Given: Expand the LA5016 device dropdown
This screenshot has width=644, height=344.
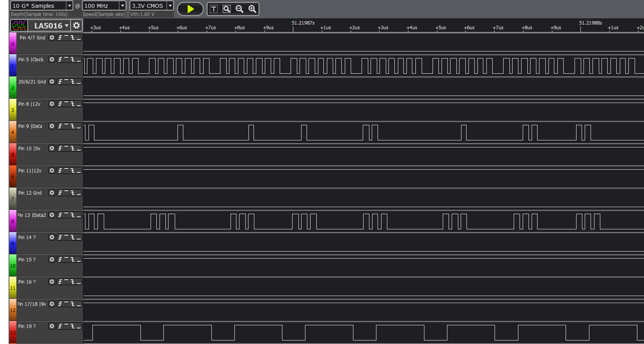Looking at the screenshot, I should coord(67,26).
